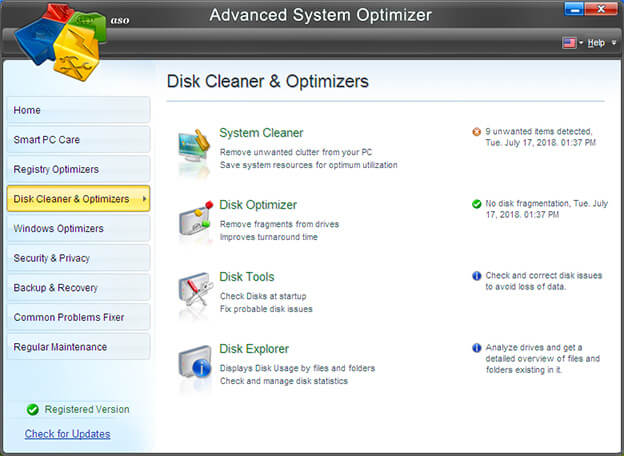Launch System Cleaner via its title link
The height and width of the screenshot is (456, 624).
tap(261, 133)
